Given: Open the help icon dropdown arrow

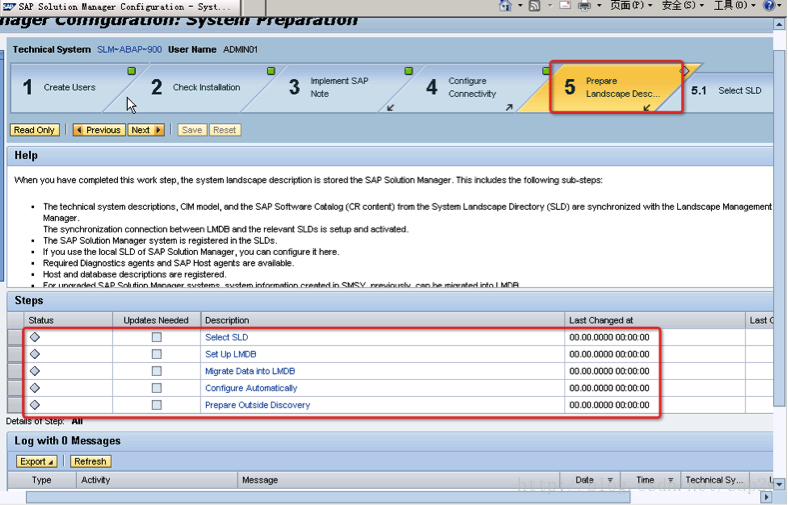Looking at the screenshot, I should tap(781, 6).
